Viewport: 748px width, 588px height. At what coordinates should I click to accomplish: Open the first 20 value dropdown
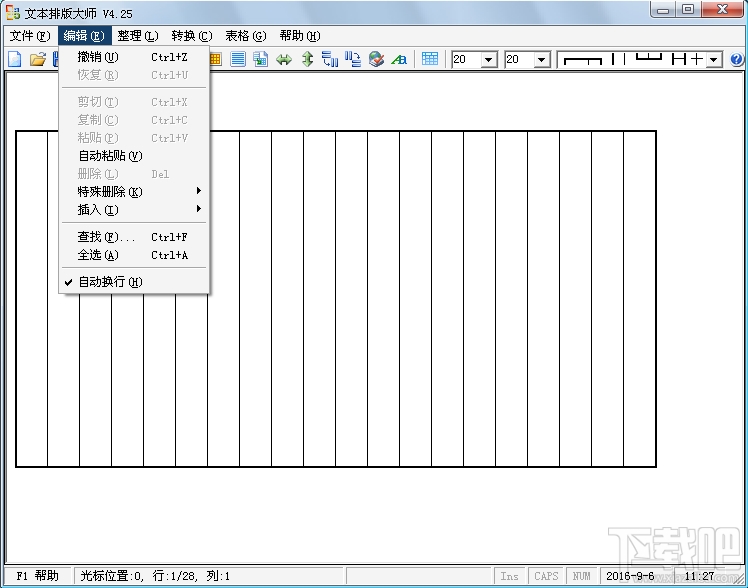click(488, 60)
